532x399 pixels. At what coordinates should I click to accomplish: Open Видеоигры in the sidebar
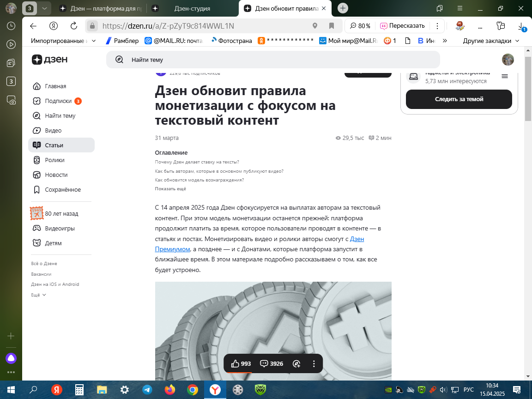61,228
